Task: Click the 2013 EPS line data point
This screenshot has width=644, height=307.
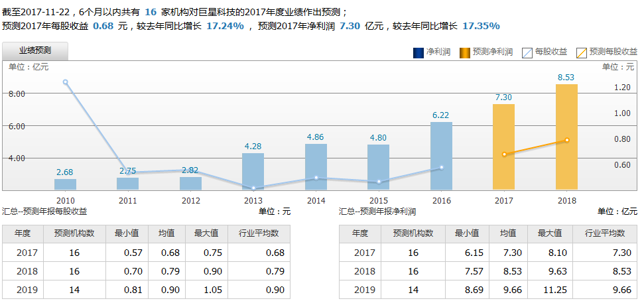Action: pos(253,188)
